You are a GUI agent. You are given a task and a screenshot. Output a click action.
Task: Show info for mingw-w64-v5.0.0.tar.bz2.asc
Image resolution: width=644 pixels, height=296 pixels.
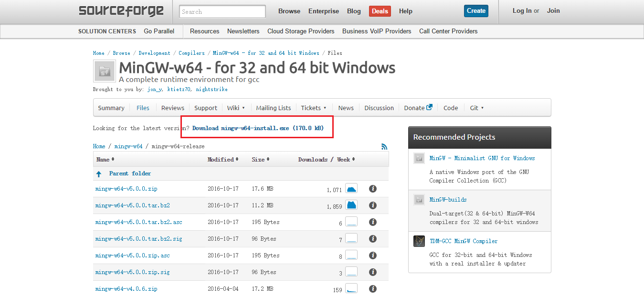click(x=373, y=222)
